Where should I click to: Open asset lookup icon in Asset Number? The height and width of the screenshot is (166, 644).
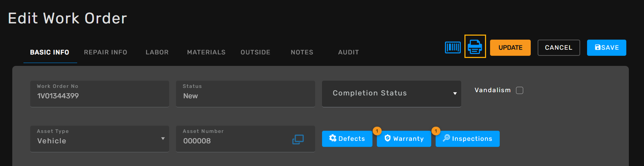[298, 139]
